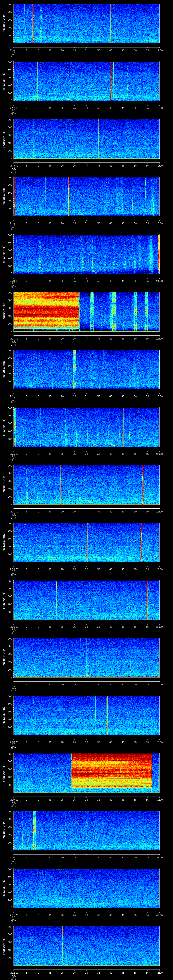Click the 7:21:00 time axis label
The width and height of the screenshot is (173, 980).
(x=14, y=339)
